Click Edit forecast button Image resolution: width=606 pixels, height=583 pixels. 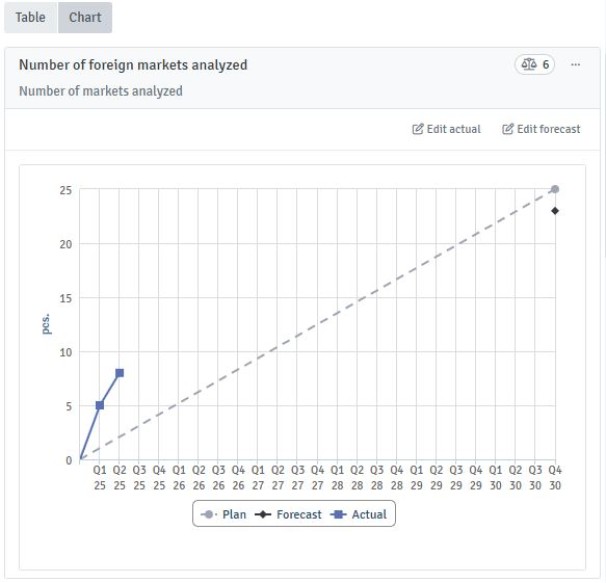pos(541,129)
